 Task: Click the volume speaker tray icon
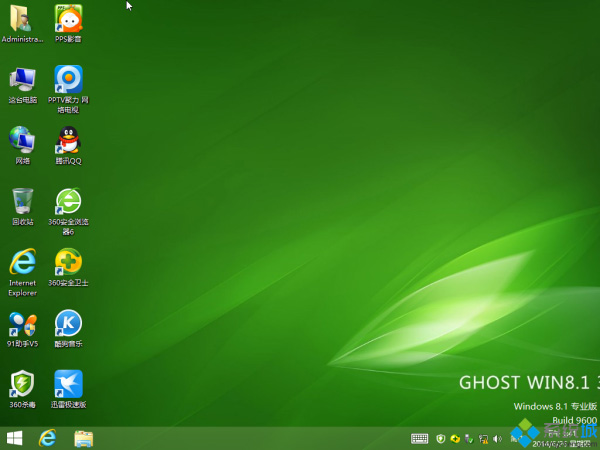(497, 439)
